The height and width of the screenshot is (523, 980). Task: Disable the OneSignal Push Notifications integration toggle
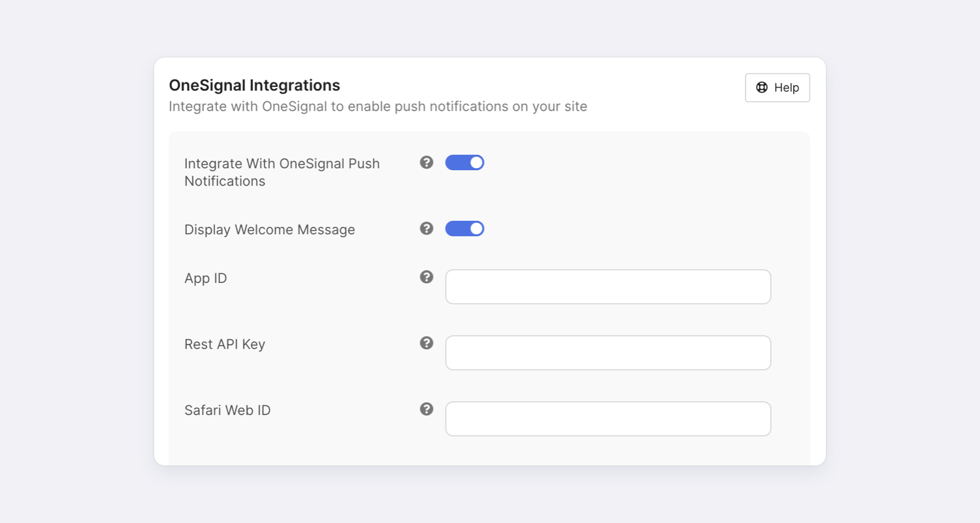pos(465,163)
